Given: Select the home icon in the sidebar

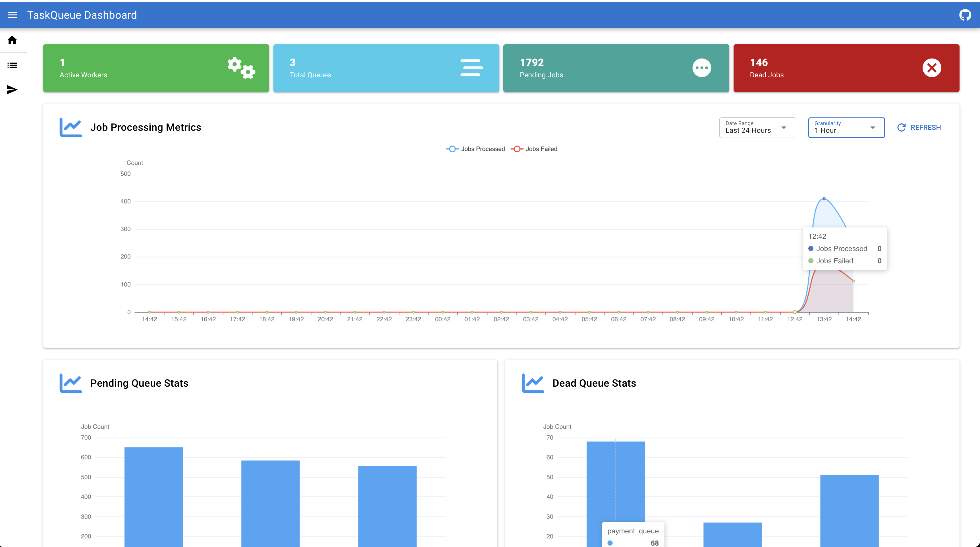Looking at the screenshot, I should tap(12, 40).
